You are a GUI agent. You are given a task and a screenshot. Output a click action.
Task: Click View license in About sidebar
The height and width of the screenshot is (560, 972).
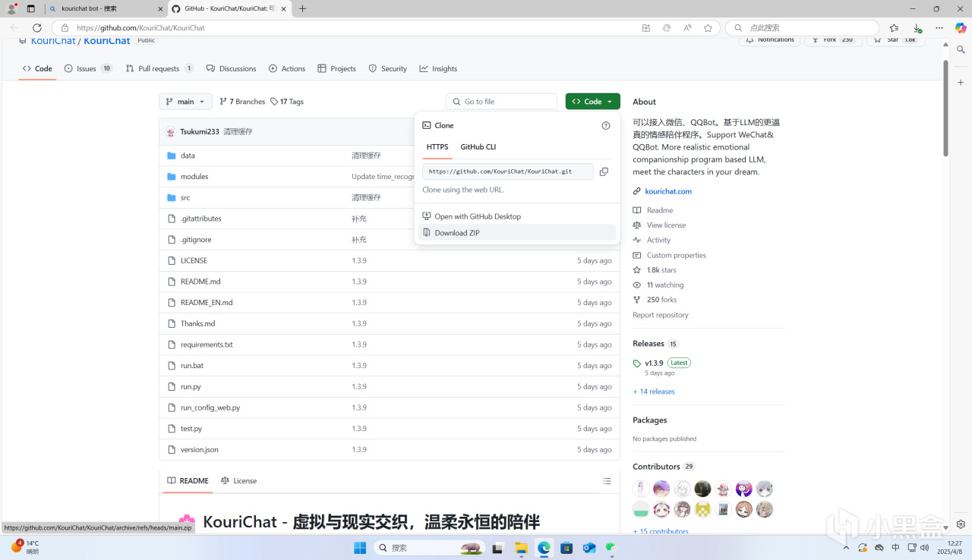click(x=666, y=225)
